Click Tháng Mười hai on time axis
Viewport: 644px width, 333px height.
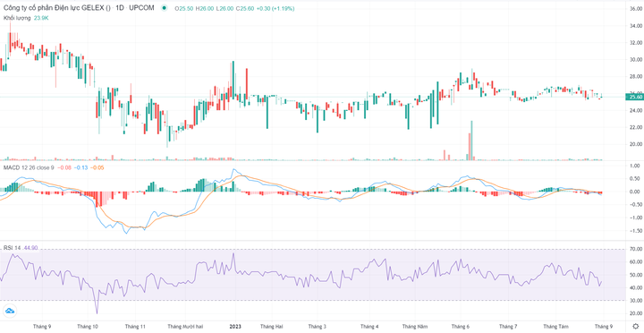(185, 327)
